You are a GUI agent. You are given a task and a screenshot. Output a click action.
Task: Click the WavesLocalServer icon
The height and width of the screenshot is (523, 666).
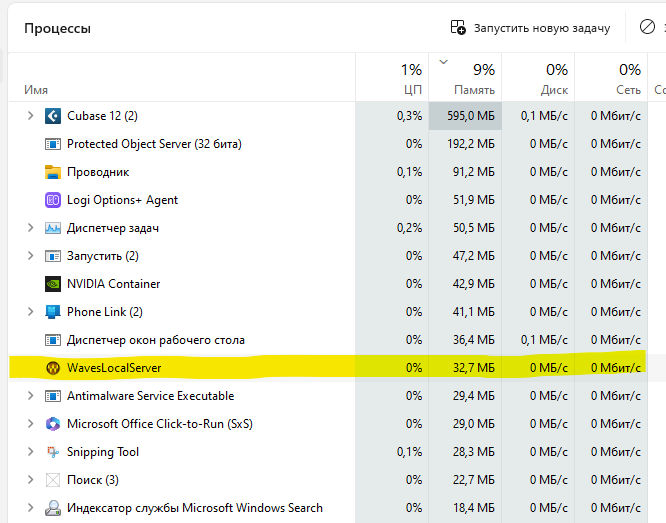(x=53, y=368)
